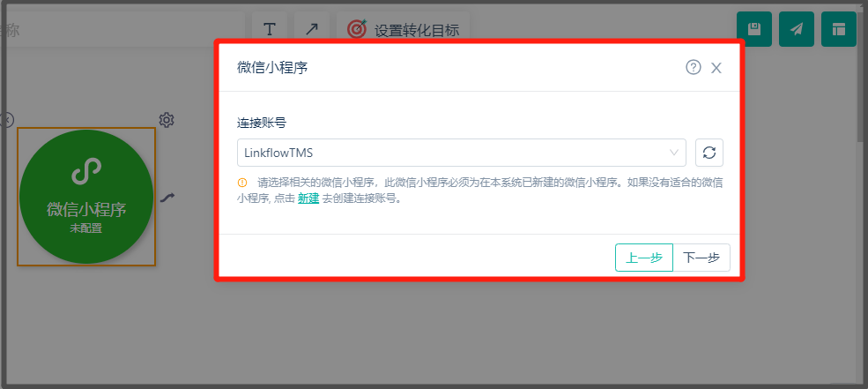Click the help question mark icon in dialog
Viewport: 868px width, 389px height.
694,68
